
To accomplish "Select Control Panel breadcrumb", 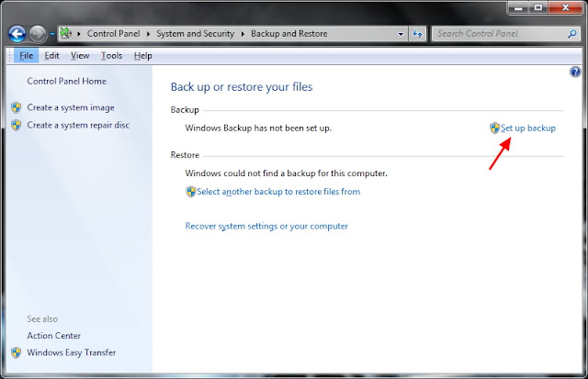I will click(113, 34).
